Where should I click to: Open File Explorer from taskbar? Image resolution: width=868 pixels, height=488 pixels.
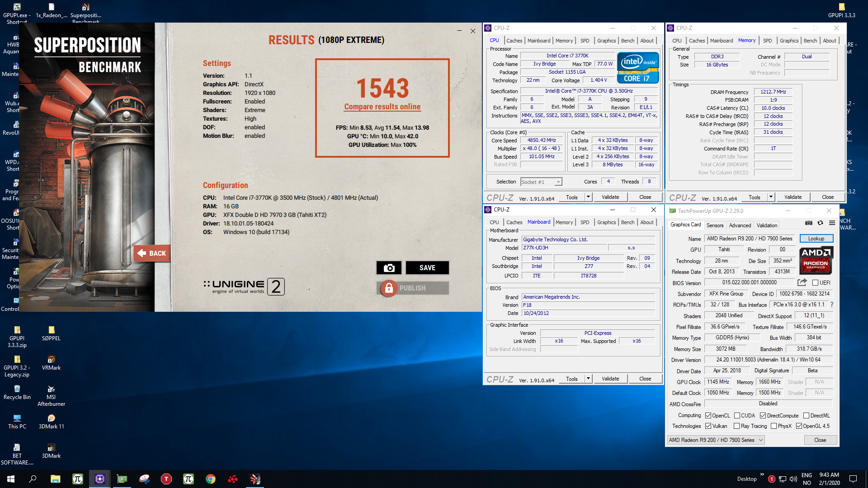(55, 479)
